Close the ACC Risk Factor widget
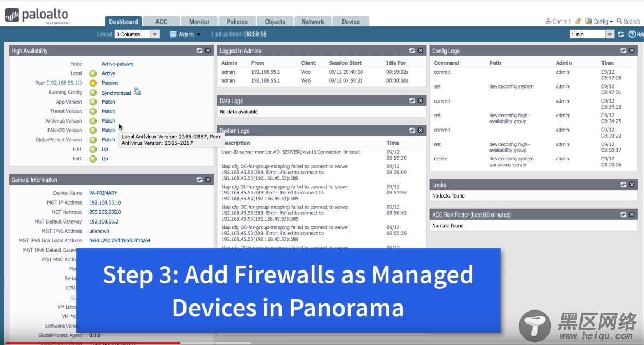The height and width of the screenshot is (345, 644). pos(632,215)
